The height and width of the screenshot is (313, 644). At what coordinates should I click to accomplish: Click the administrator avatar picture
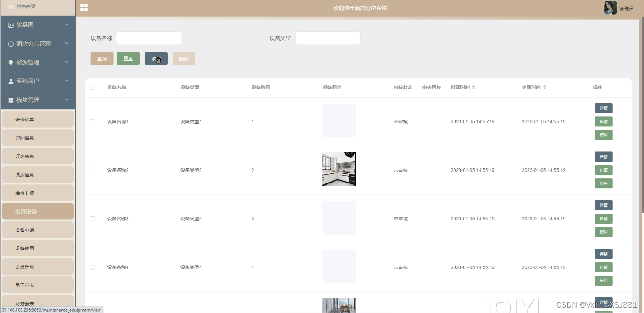[x=610, y=8]
